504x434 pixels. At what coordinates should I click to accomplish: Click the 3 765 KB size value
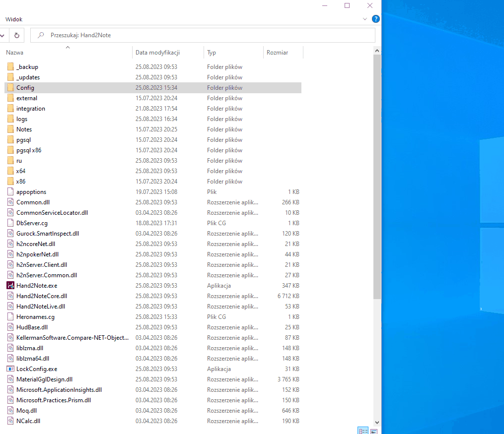[x=288, y=379]
